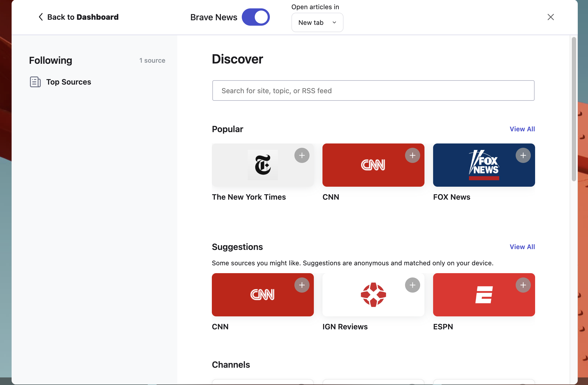Follow IGN Reviews with its plus icon
This screenshot has height=385, width=588.
pos(412,285)
